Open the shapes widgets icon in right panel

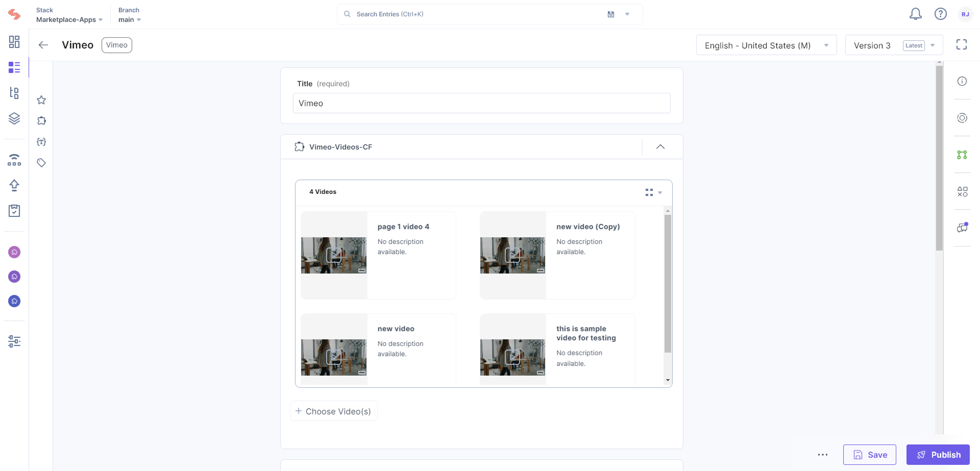click(962, 191)
